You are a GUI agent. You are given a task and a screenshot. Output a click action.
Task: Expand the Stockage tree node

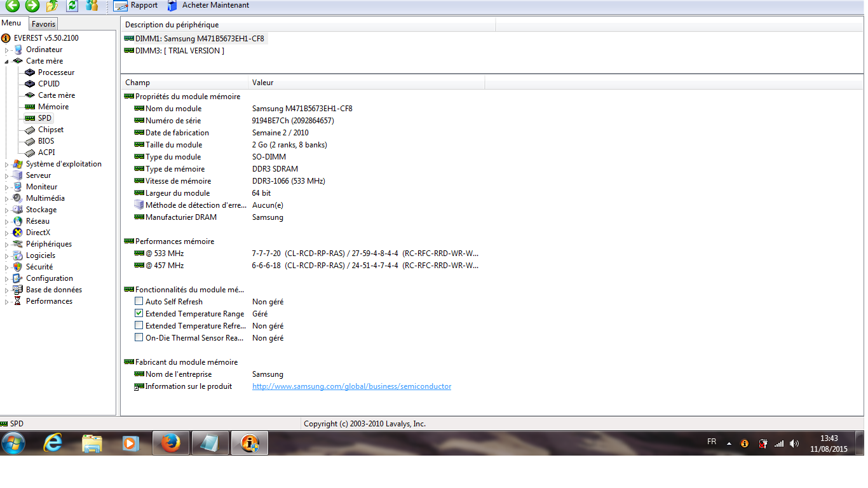7,210
